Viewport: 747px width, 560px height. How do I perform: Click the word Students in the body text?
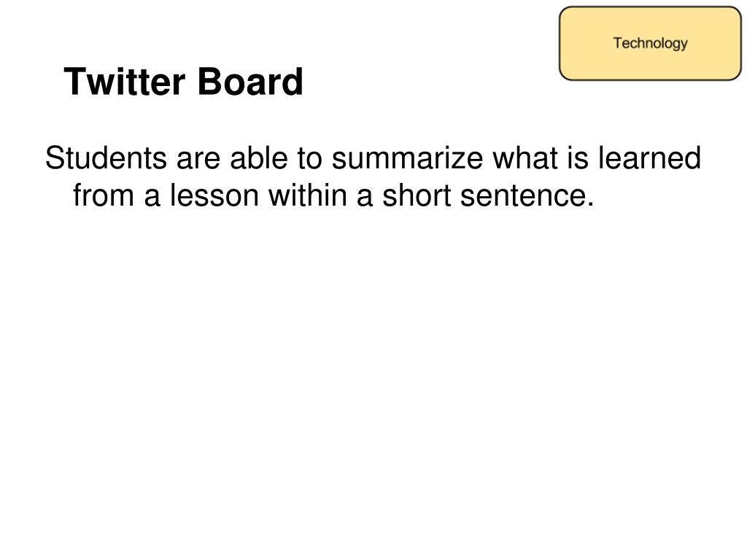click(x=107, y=157)
